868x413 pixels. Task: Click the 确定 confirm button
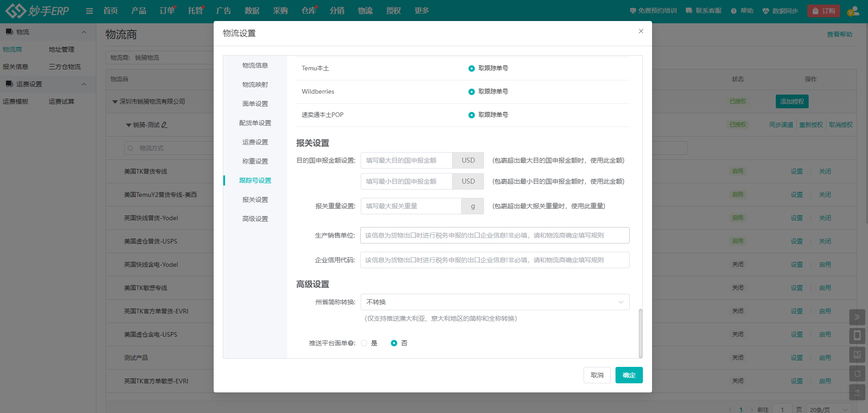(629, 375)
